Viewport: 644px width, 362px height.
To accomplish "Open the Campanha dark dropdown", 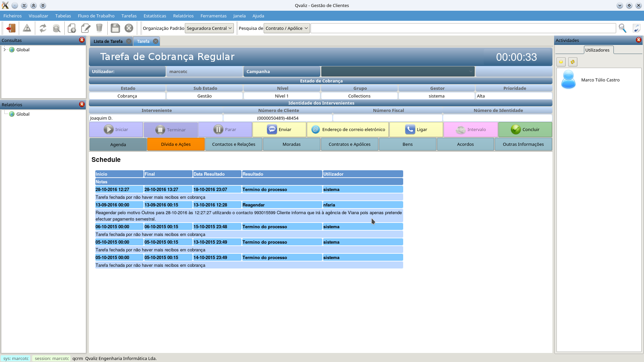I will click(398, 71).
